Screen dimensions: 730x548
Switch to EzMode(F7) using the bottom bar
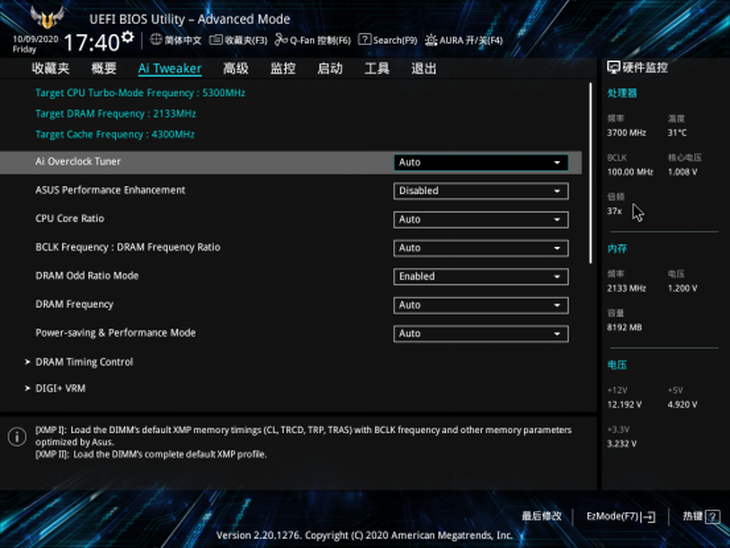pos(620,517)
